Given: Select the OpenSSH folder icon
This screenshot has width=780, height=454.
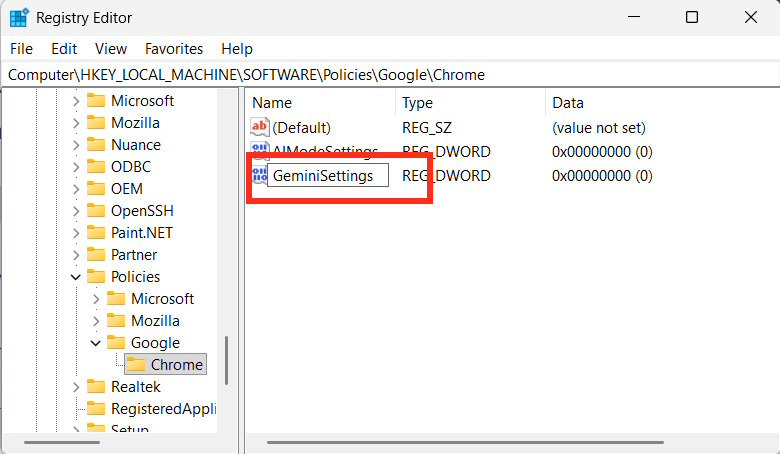Looking at the screenshot, I should (96, 210).
